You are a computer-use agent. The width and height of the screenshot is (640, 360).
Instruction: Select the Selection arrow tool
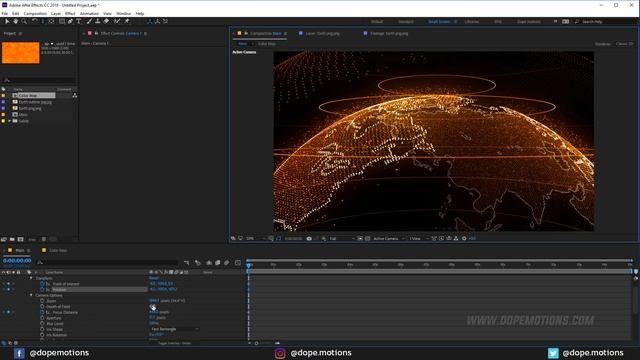pos(7,21)
